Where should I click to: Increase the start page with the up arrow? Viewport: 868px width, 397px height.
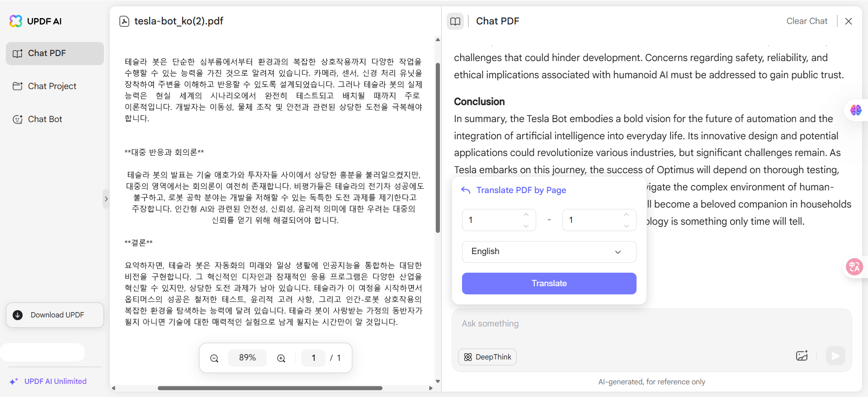pyautogui.click(x=526, y=214)
